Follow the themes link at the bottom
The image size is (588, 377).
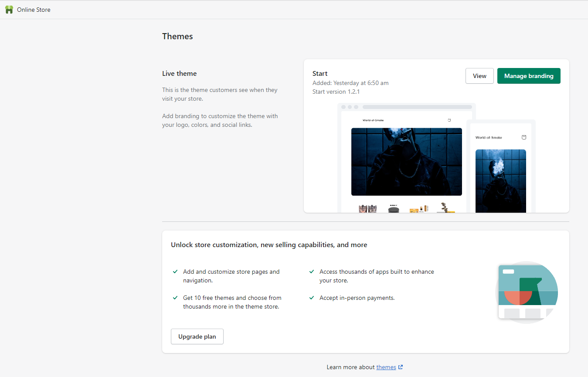tap(386, 367)
